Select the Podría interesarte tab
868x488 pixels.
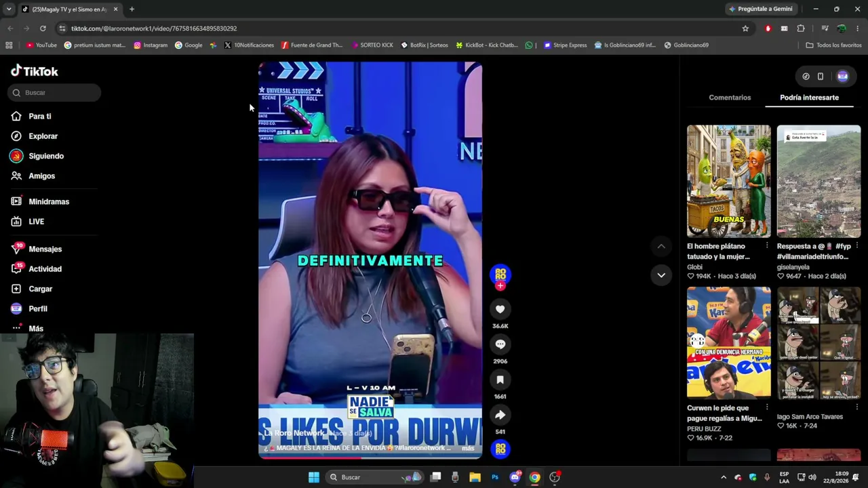coord(809,98)
